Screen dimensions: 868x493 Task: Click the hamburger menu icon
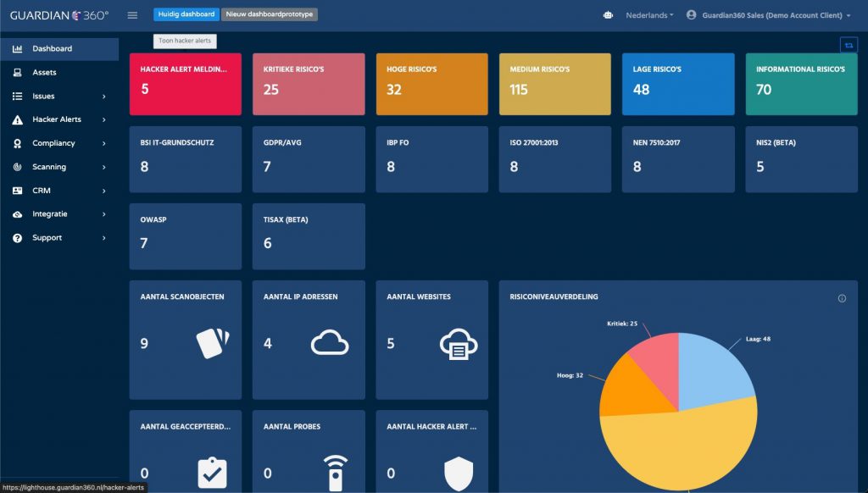coord(132,15)
